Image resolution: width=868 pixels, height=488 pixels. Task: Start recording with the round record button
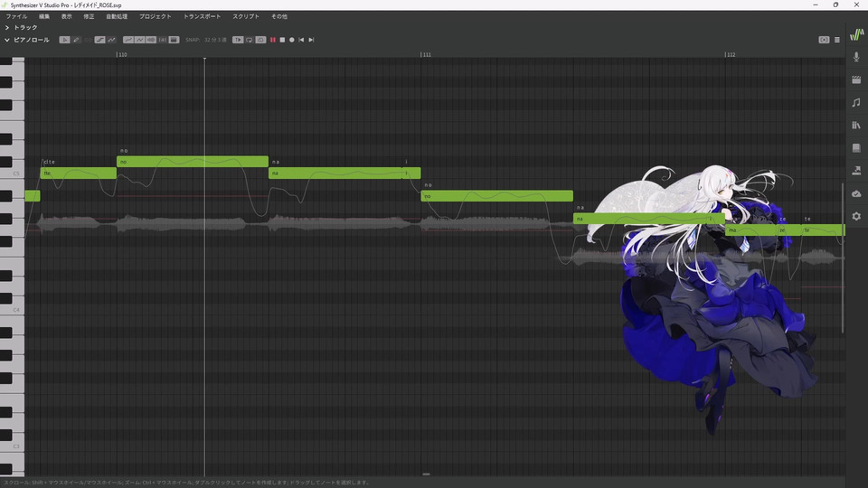[292, 40]
